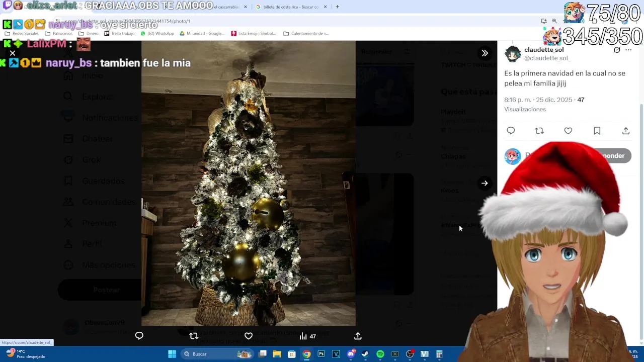Screen dimensions: 644x362
Task: Close the el cascarrabias browser tab
Action: pos(246,7)
